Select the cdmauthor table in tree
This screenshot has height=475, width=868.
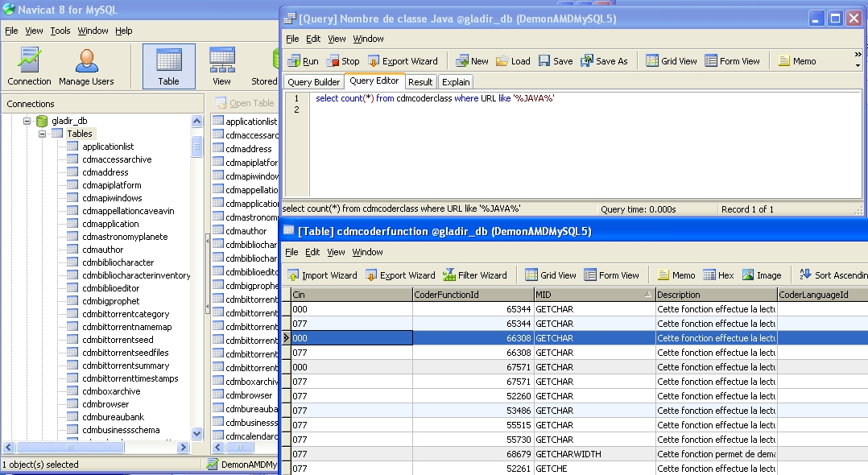click(x=102, y=250)
